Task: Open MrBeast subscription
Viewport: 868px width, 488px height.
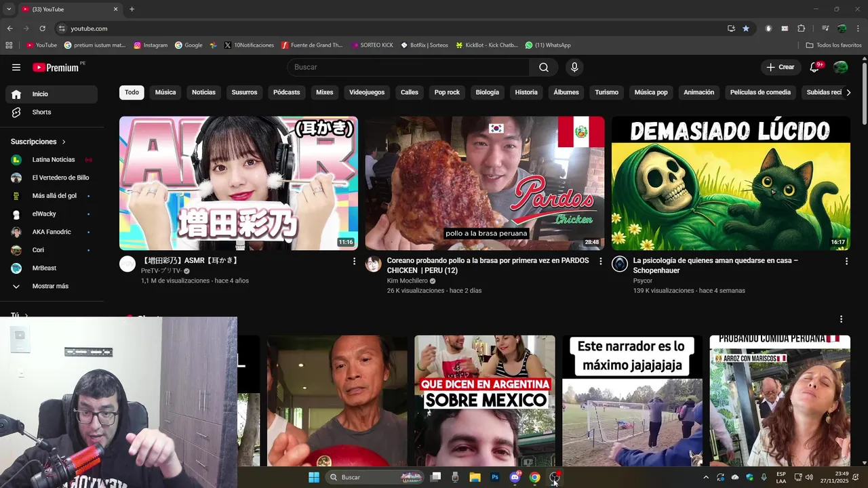Action: [x=52, y=268]
